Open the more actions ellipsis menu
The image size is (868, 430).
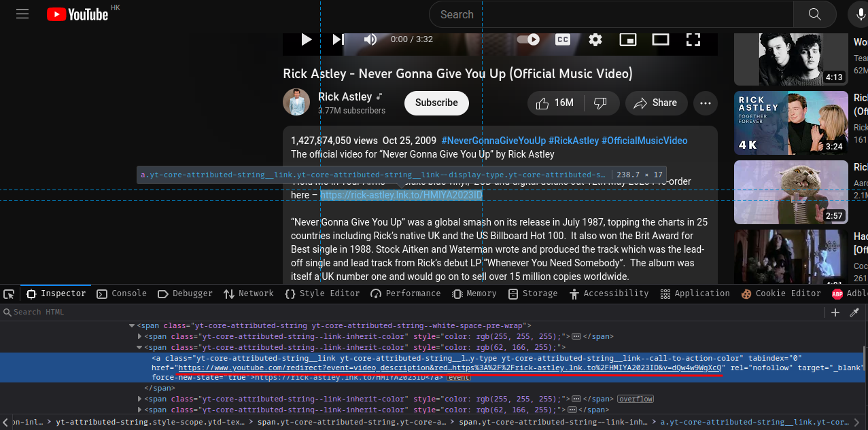[705, 103]
